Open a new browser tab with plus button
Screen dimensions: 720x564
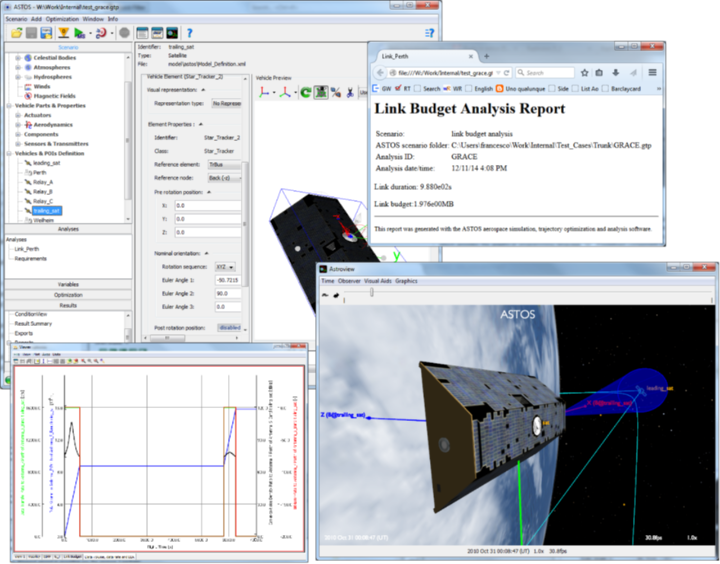tap(486, 56)
